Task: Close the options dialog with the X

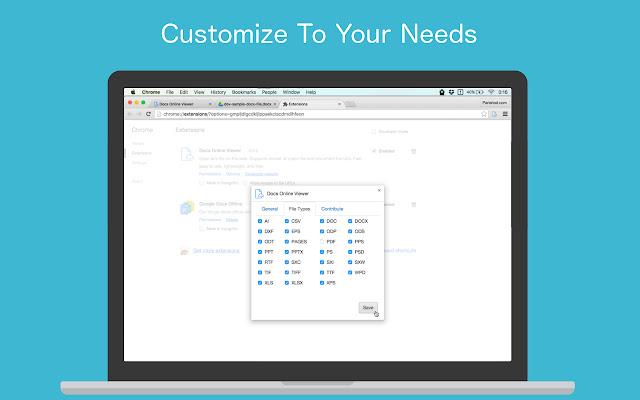Action: point(379,190)
